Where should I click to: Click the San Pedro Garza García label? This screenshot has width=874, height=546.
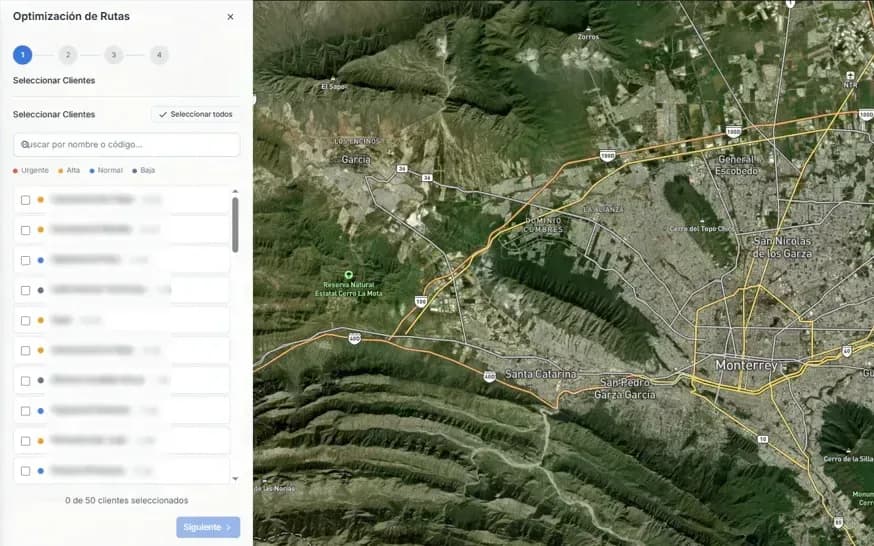625,389
